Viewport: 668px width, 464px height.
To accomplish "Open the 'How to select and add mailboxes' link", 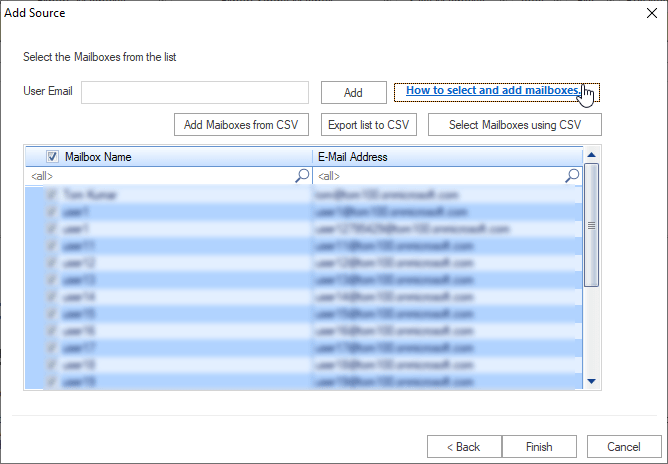I will click(493, 90).
